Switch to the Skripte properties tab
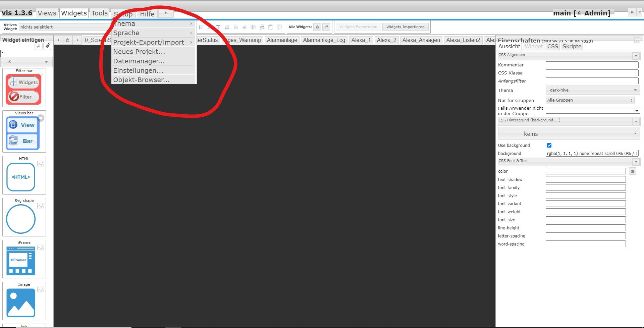Viewport: 644px width, 328px height. click(x=572, y=47)
